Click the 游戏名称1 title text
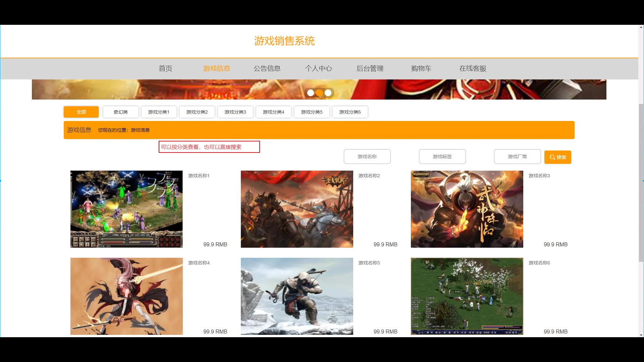The height and width of the screenshot is (362, 644). tap(199, 176)
